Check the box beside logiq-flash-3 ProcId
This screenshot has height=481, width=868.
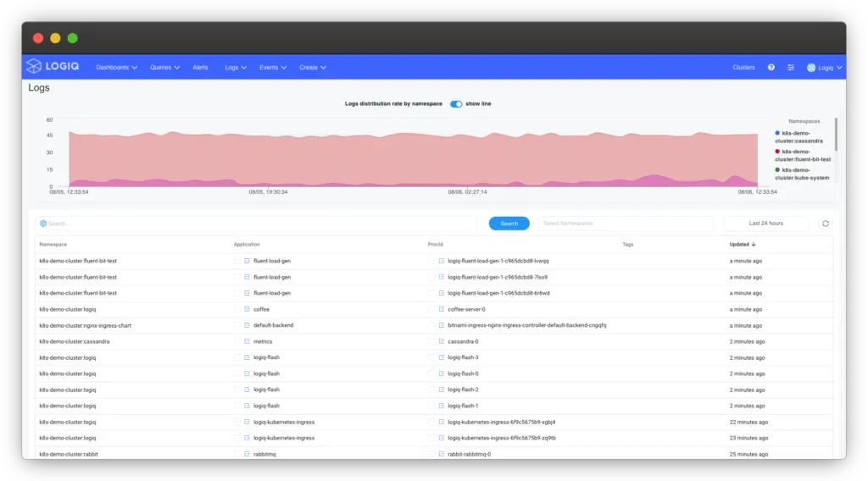pyautogui.click(x=431, y=357)
